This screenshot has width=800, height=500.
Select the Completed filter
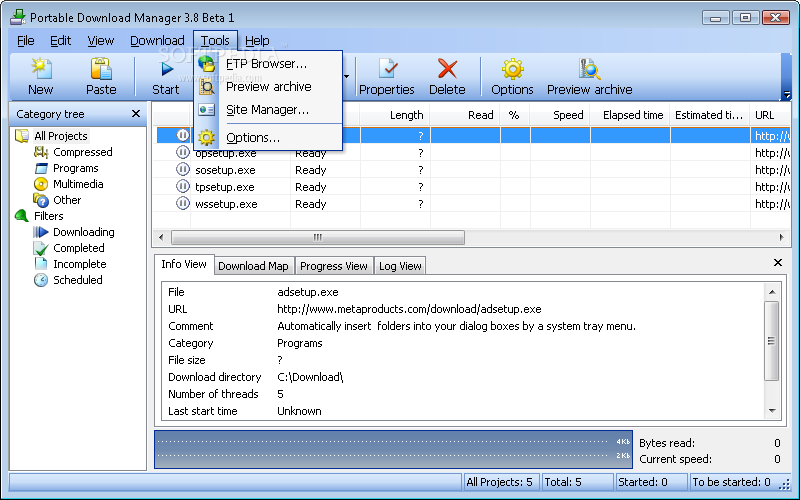click(79, 248)
